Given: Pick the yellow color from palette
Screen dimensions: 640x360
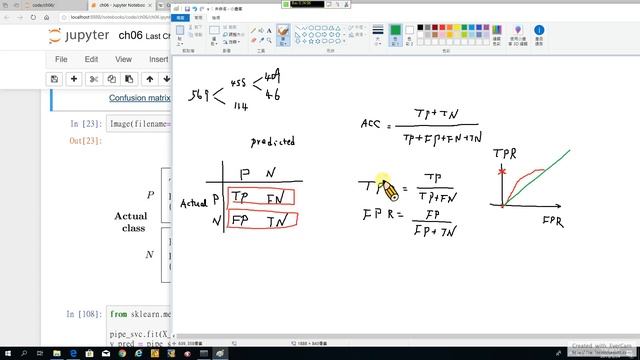Looking at the screenshot, I should coord(457,28).
